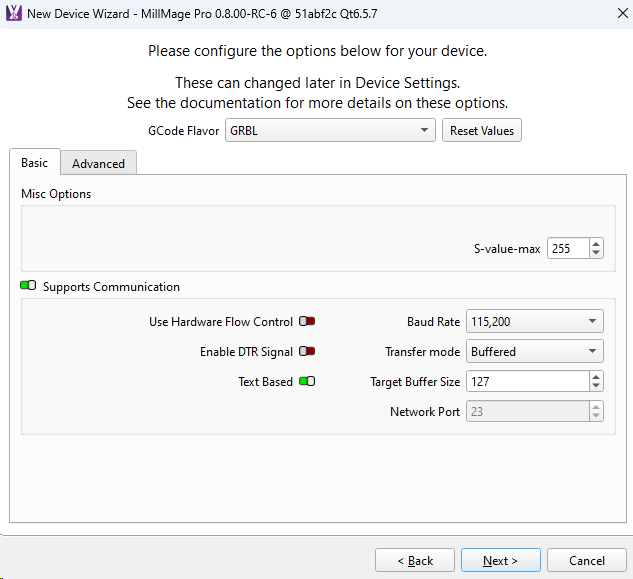Decrease S-value-max with down arrow
Screen dimensions: 633x579
[x=596, y=254]
